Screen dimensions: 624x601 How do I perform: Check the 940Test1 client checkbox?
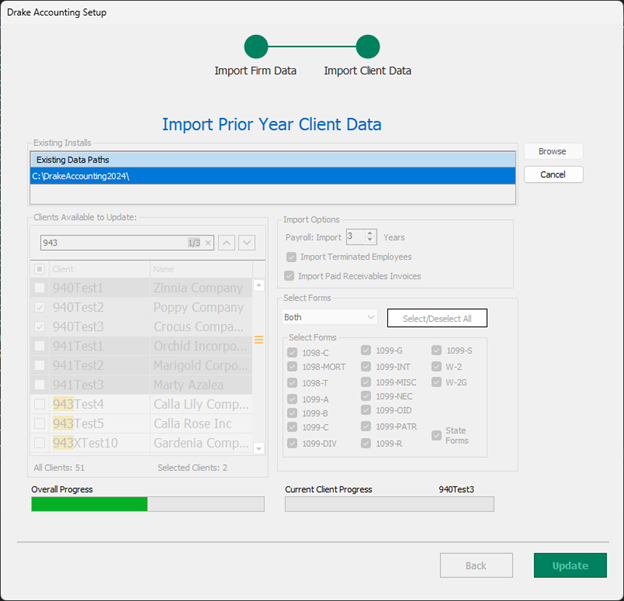(39, 288)
